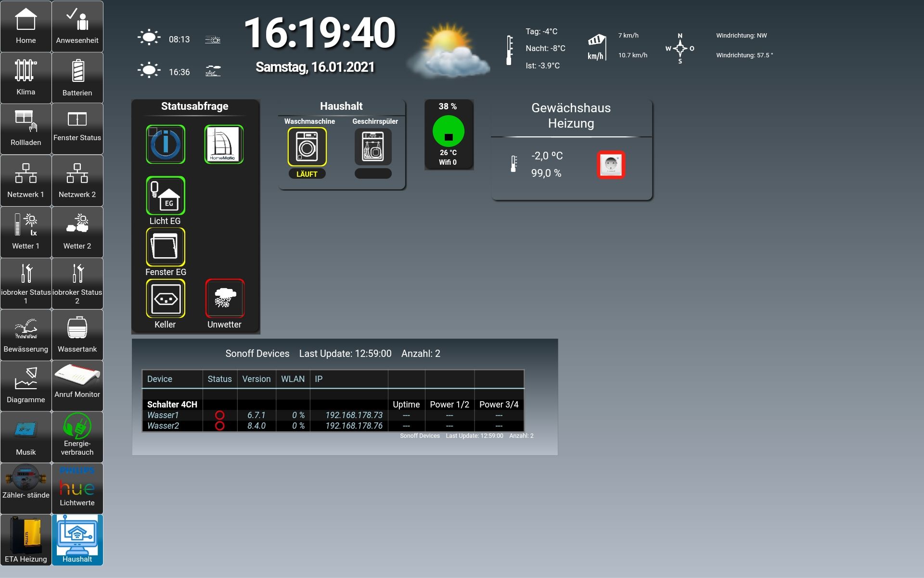Click the Geschirrspüler dishwasher icon

(373, 147)
